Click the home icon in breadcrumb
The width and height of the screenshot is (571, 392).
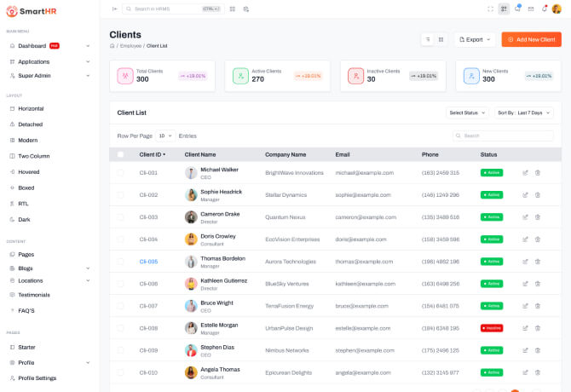[x=112, y=46]
